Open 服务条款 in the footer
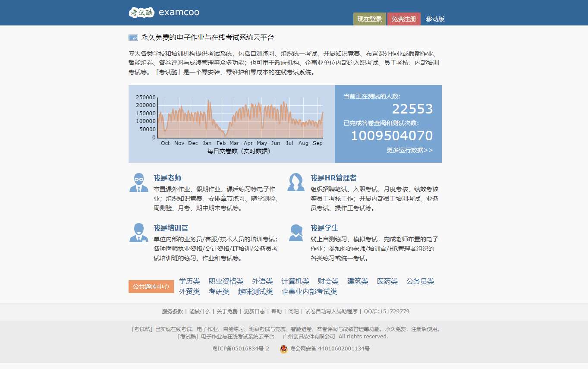This screenshot has width=588, height=369. pos(173,312)
